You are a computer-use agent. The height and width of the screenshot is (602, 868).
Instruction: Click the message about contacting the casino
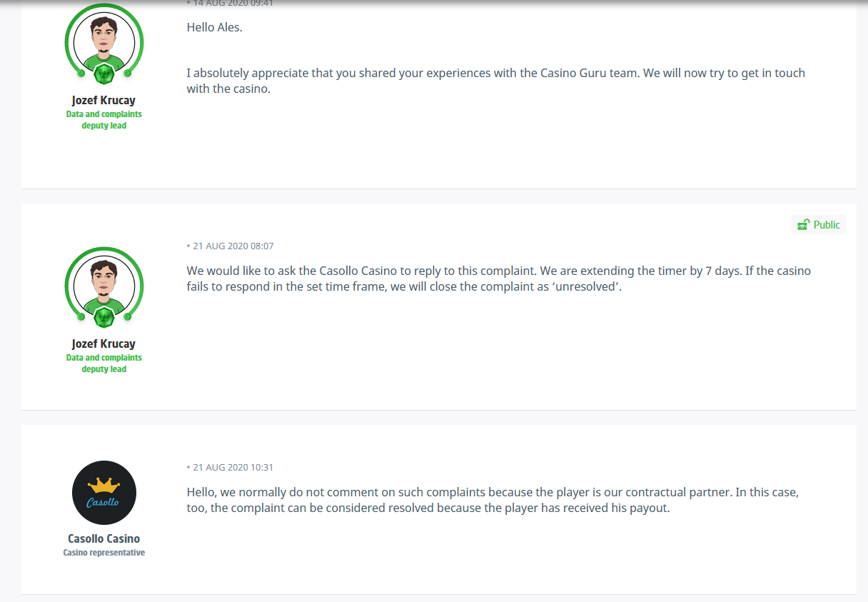click(496, 81)
